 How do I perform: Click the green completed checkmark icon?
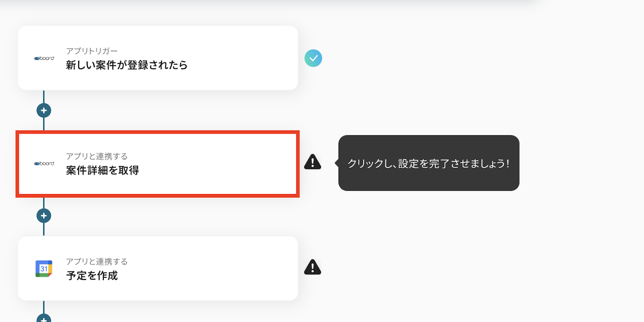[x=313, y=58]
